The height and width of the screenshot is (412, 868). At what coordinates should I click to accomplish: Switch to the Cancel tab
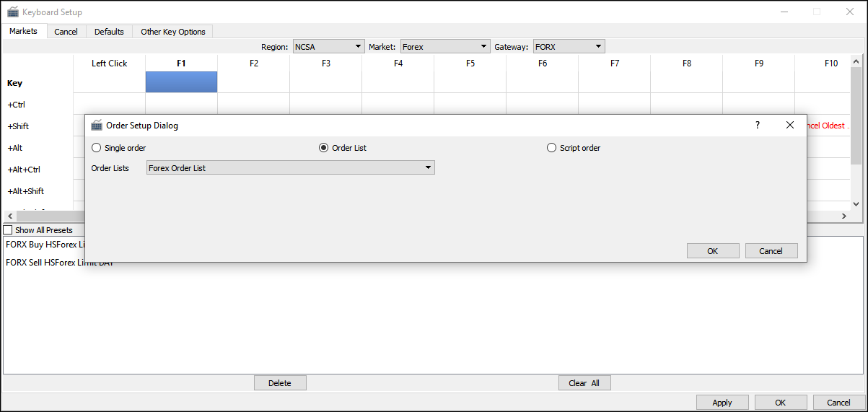tap(66, 32)
